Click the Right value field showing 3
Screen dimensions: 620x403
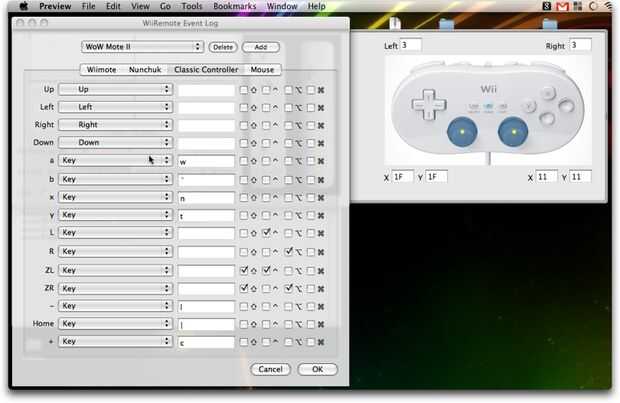click(580, 45)
